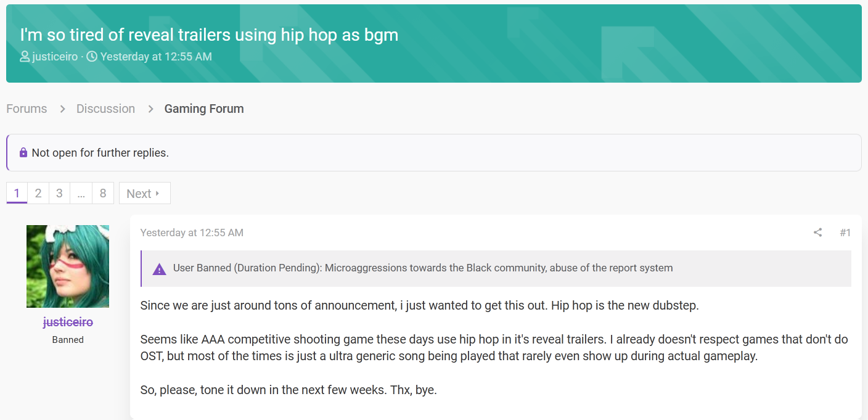Click the Next page button

coord(144,193)
